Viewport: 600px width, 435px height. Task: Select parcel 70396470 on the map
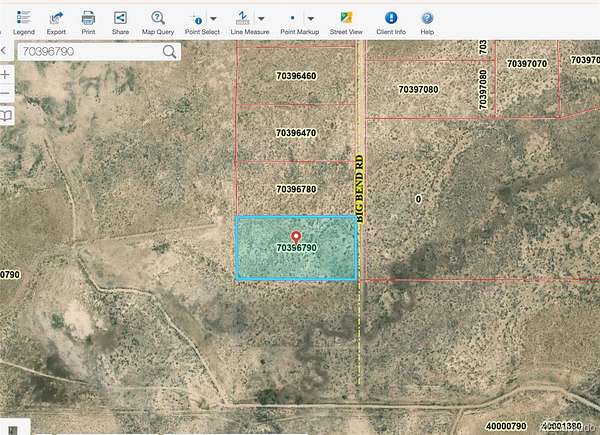[296, 133]
